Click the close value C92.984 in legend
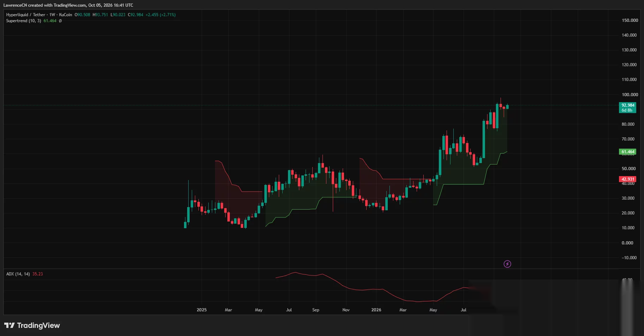644x336 pixels. [136, 15]
